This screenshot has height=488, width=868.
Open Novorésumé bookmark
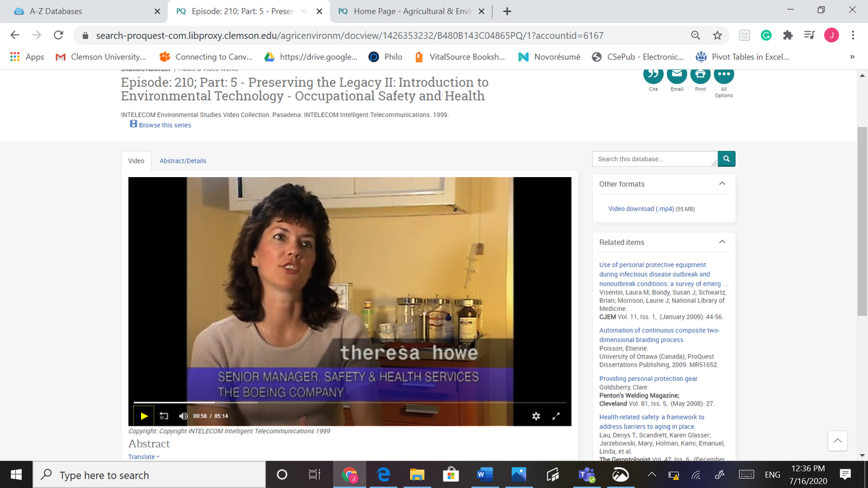pos(550,57)
